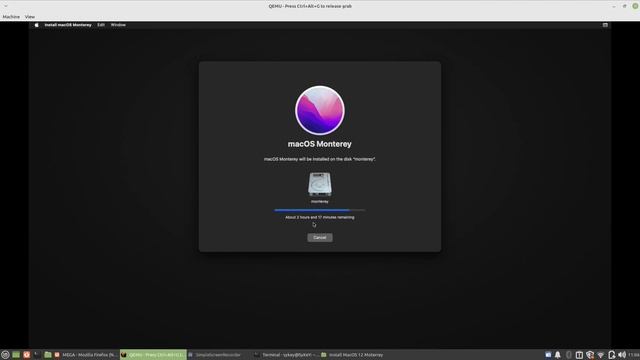Open the Window menu in the macOS menu bar
Viewport: 640px width, 360px height.
point(118,25)
